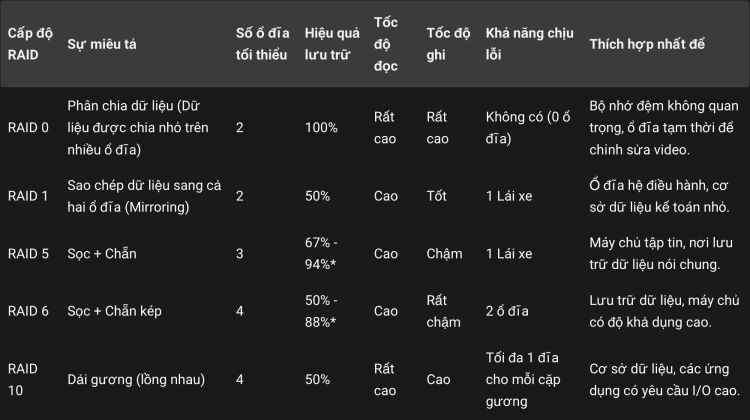Click the "Tốc độ ghi" column header
This screenshot has height=420, width=750.
pos(448,44)
